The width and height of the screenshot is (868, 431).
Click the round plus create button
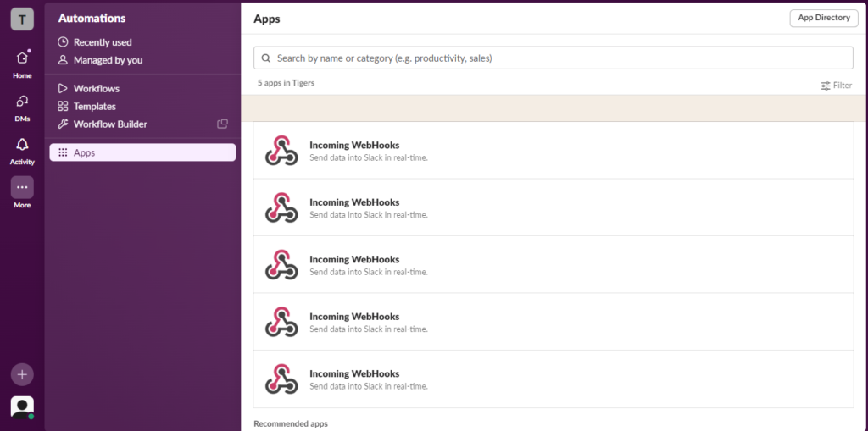(x=22, y=374)
